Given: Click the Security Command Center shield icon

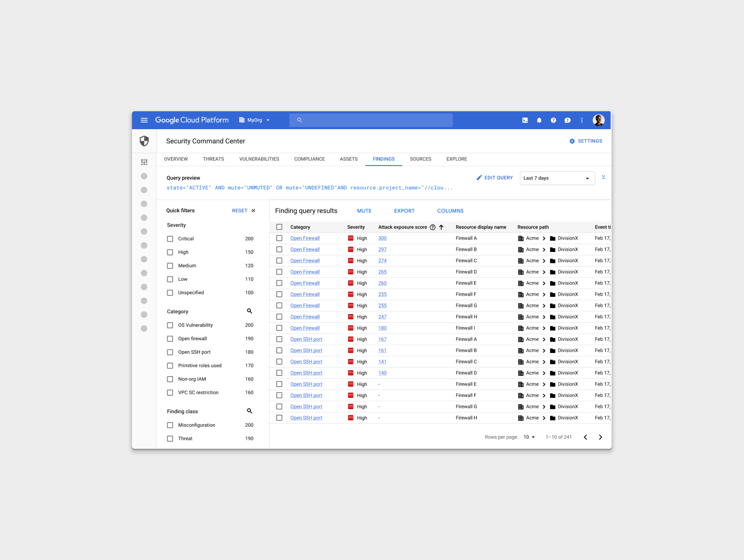Looking at the screenshot, I should [144, 141].
